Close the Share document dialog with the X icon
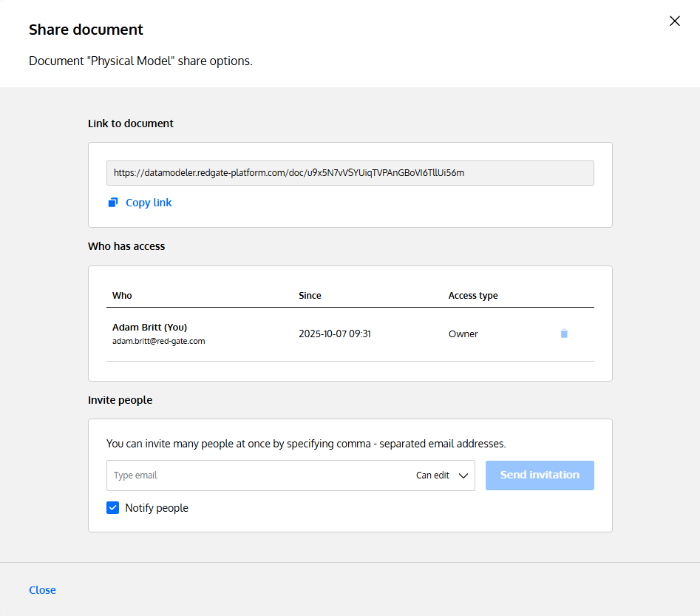Image resolution: width=700 pixels, height=616 pixels. [674, 21]
